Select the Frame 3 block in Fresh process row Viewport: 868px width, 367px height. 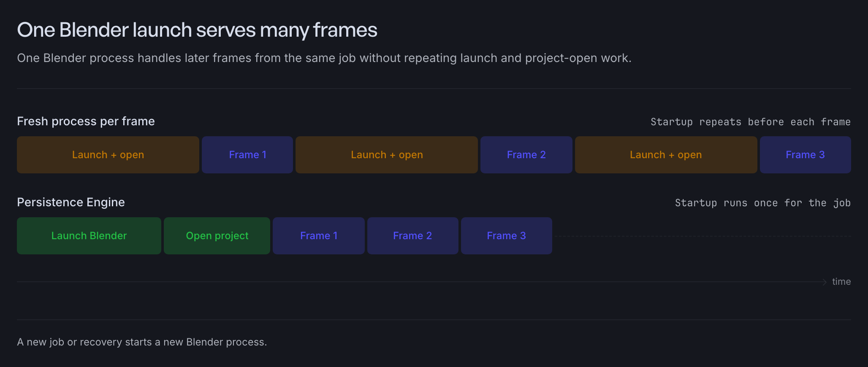click(806, 155)
